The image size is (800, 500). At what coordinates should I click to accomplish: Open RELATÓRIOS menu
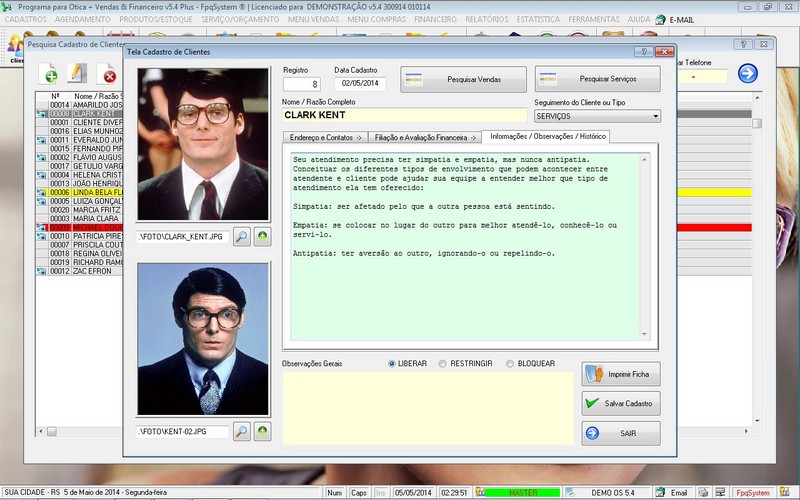[487, 19]
